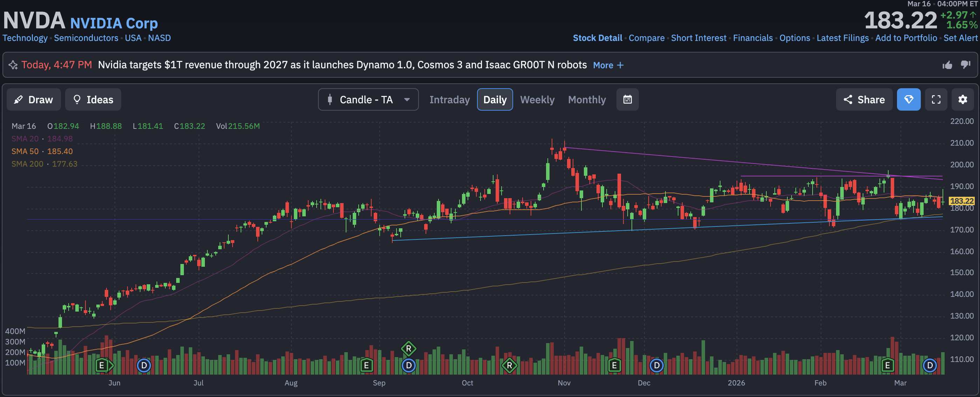Click the thumbs up icon on news
This screenshot has height=397, width=980.
tap(947, 65)
